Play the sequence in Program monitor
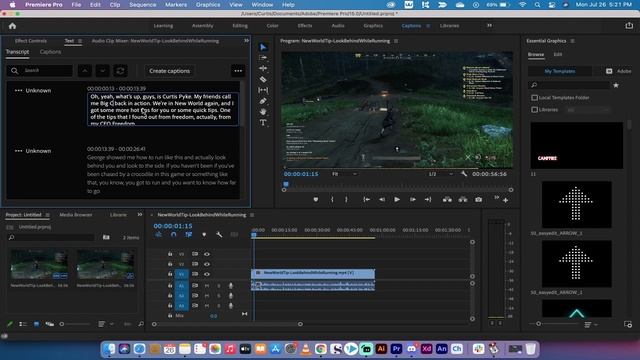Screen dimensions: 640x360 [397, 200]
